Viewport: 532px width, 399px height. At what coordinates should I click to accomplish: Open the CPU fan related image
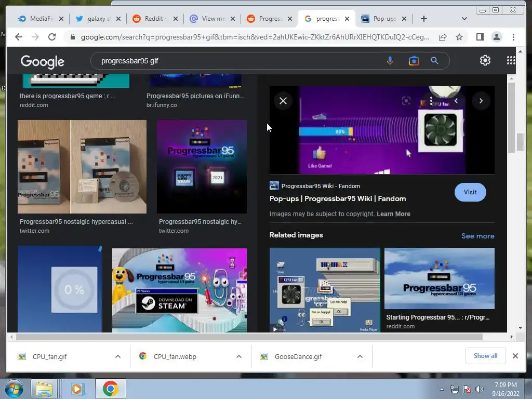tap(325, 290)
